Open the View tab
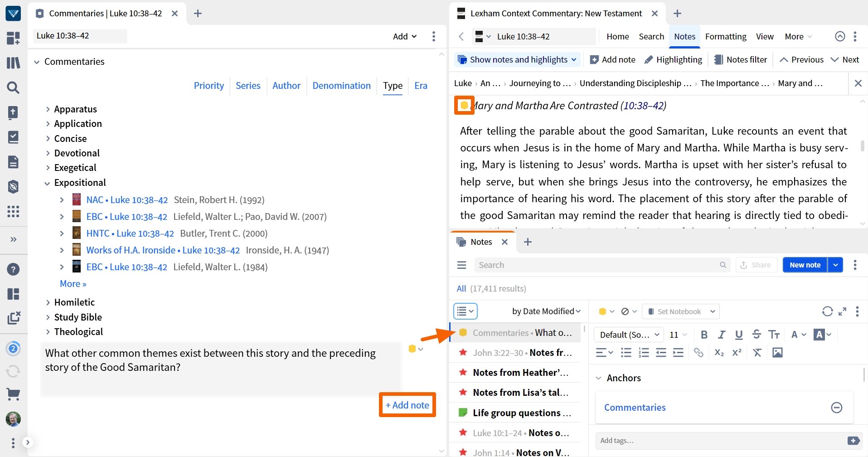This screenshot has width=868, height=457. tap(765, 36)
